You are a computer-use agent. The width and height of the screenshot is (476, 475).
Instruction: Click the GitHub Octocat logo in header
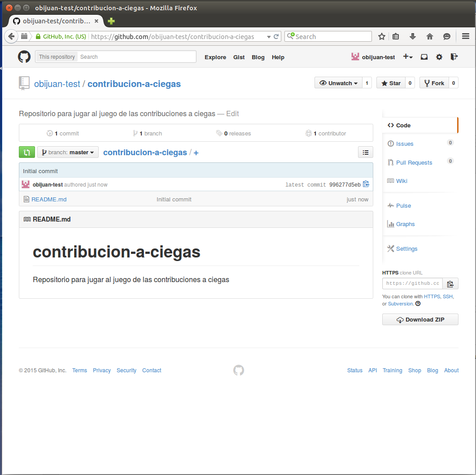[24, 57]
